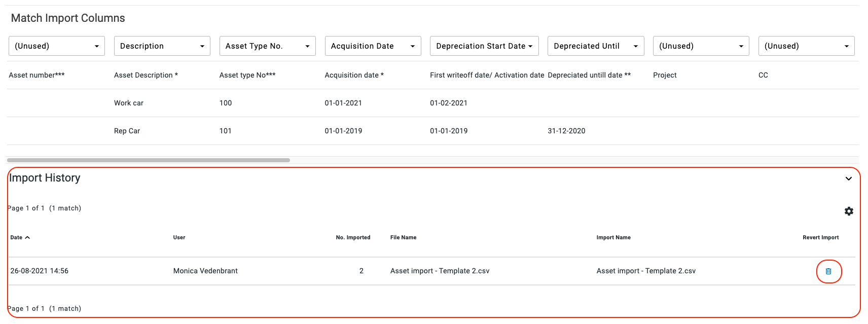Open the Depreciated Until dropdown
868x324 pixels.
595,46
